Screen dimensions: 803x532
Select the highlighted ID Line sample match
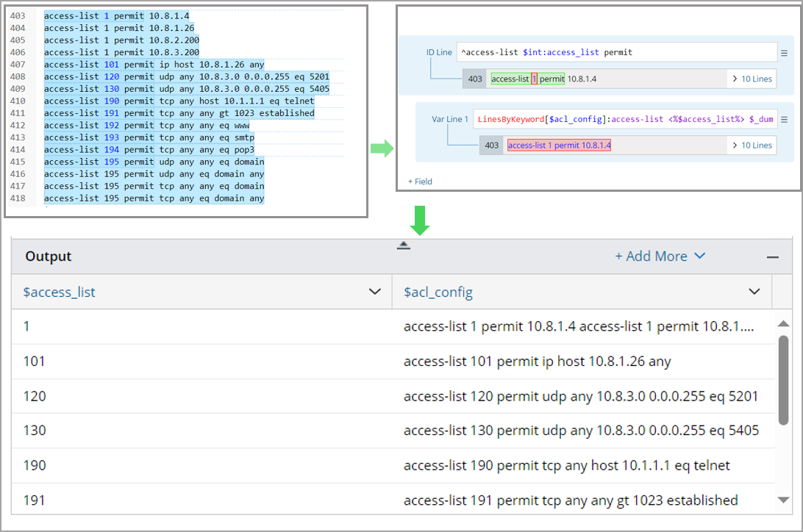[527, 79]
